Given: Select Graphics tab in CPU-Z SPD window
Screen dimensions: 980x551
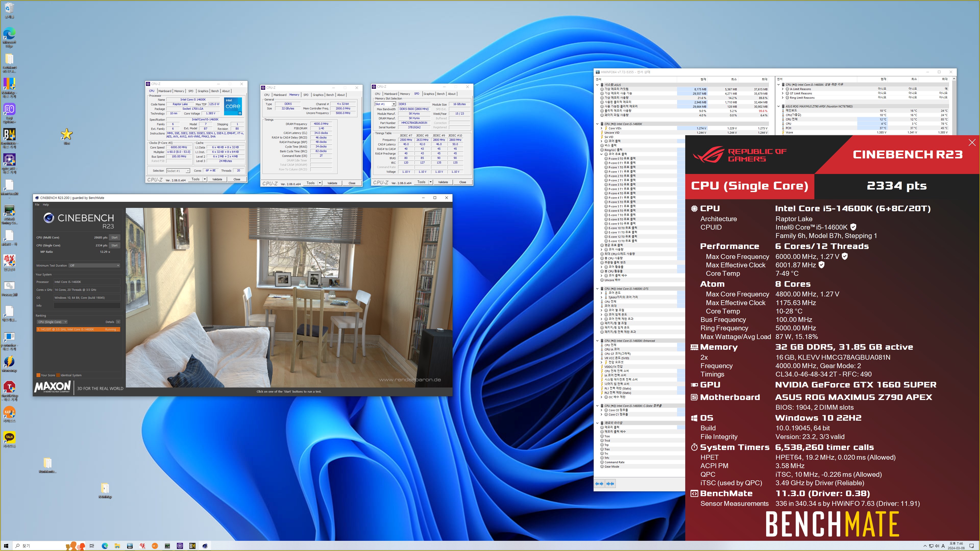Looking at the screenshot, I should coord(429,94).
